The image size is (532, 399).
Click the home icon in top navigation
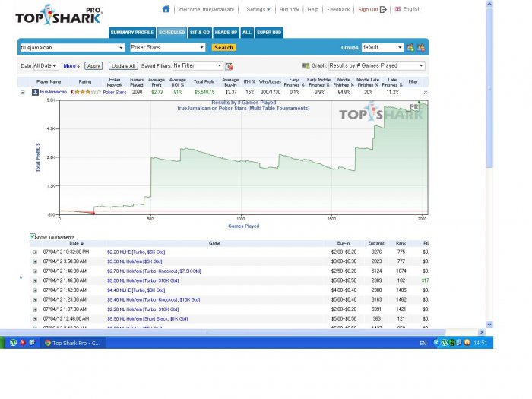(166, 9)
